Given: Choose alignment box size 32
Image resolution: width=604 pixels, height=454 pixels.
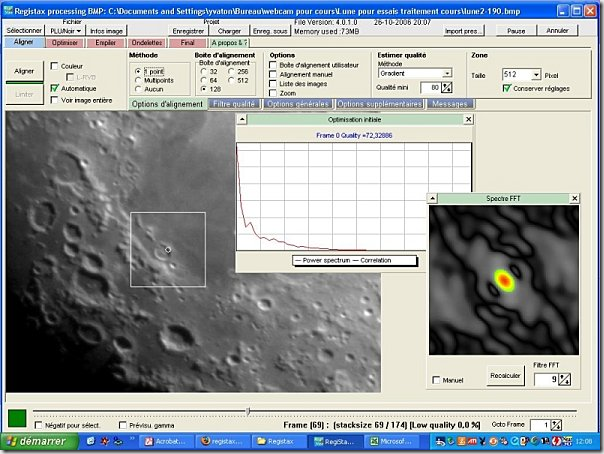Looking at the screenshot, I should tap(204, 71).
